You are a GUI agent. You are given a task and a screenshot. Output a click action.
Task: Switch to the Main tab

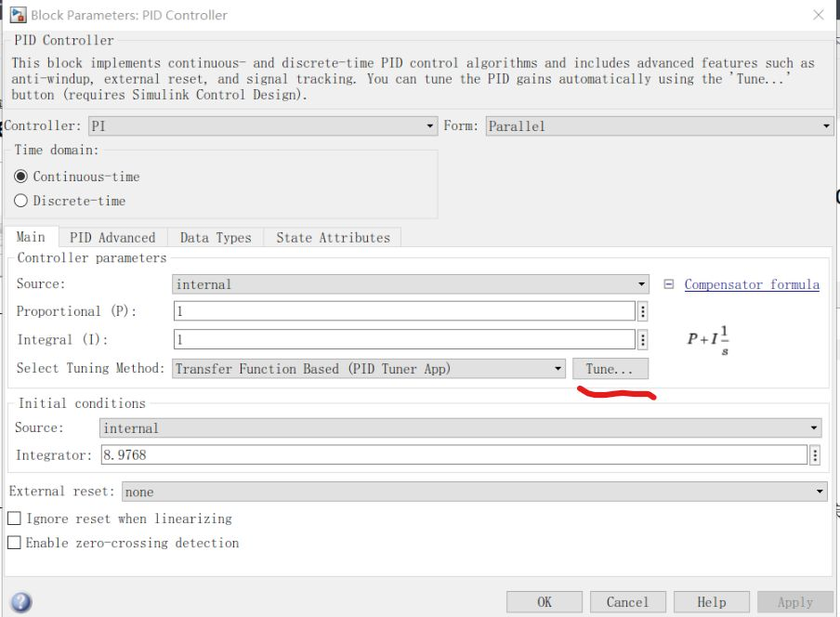tap(31, 237)
